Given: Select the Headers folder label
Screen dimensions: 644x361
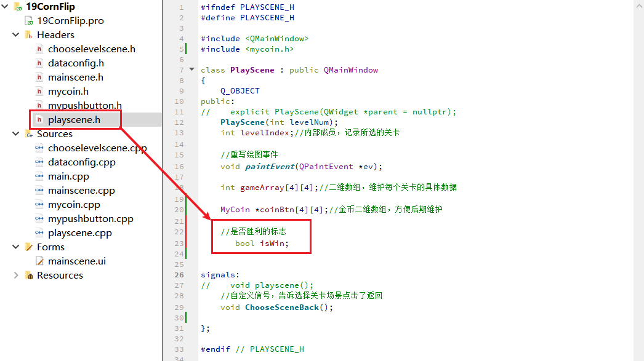Looking at the screenshot, I should click(x=55, y=35).
